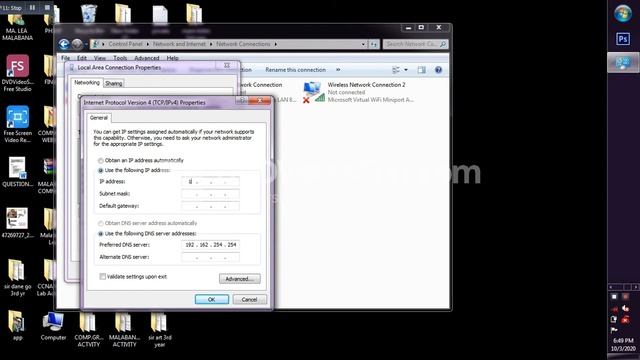
Task: Select the General tab in IPv4 Properties
Action: (99, 118)
